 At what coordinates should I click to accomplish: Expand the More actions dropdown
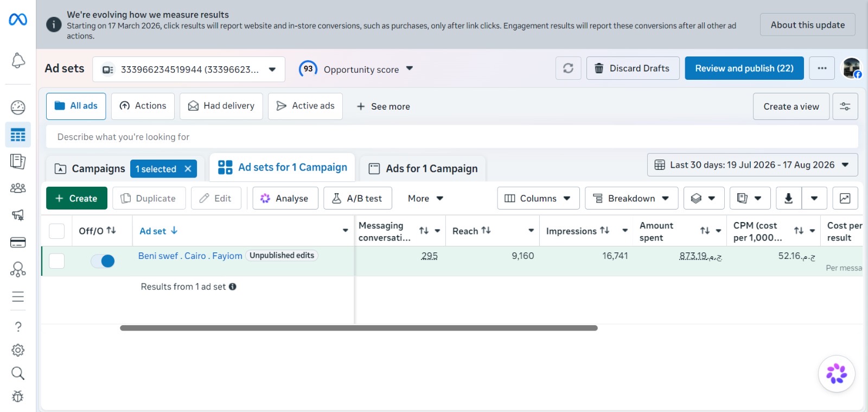(425, 198)
